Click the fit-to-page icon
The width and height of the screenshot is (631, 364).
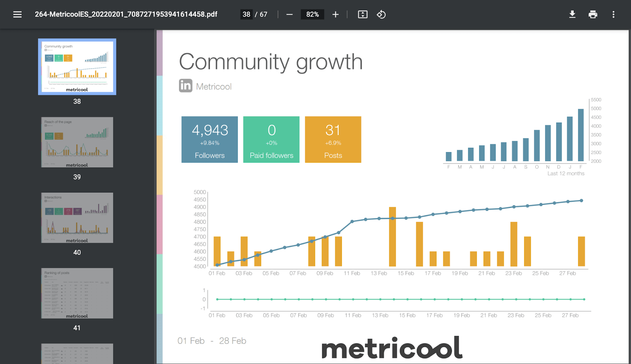tap(362, 14)
